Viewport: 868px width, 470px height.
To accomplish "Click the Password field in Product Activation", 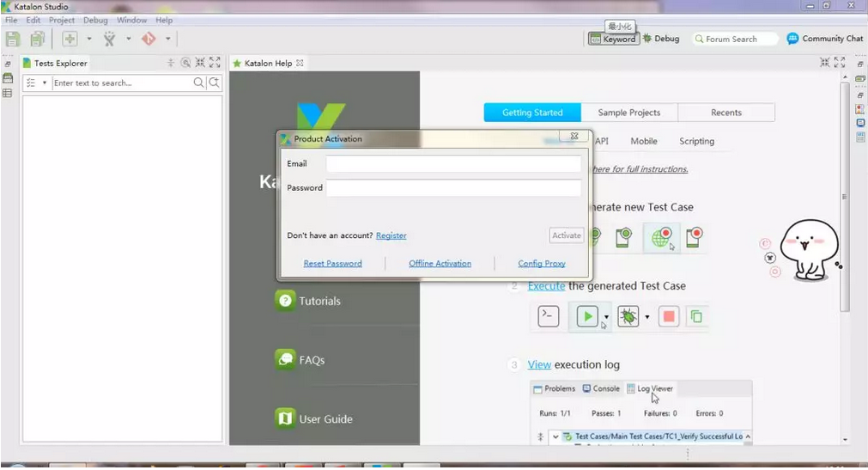I will pos(453,188).
